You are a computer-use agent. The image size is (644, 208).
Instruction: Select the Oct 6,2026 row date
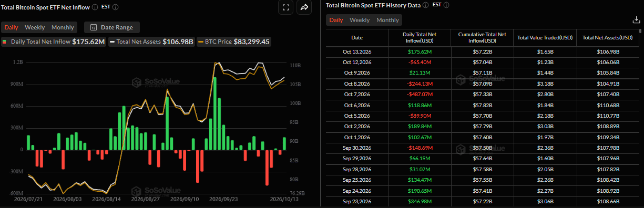click(x=357, y=106)
